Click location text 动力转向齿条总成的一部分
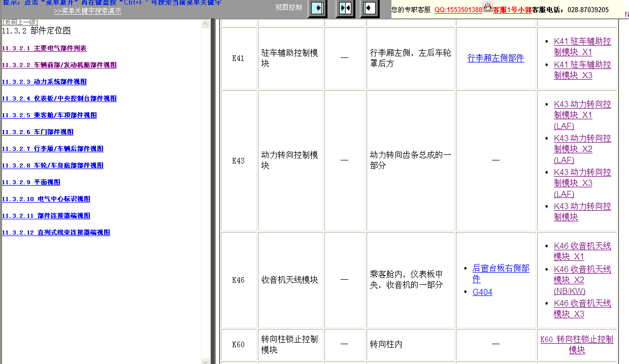The image size is (629, 364). (x=410, y=160)
